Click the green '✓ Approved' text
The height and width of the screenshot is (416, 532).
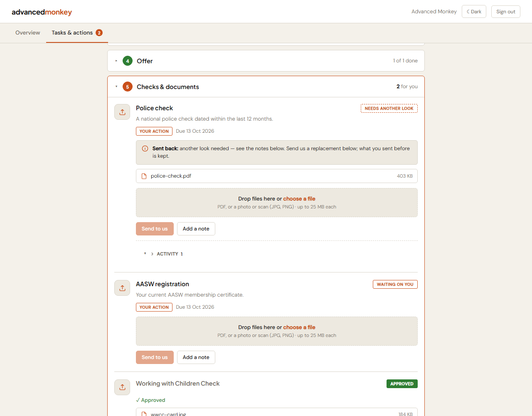[150, 400]
